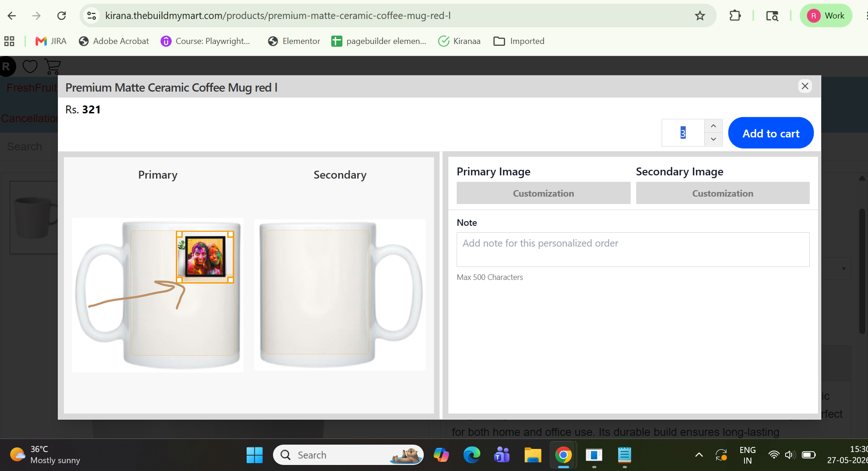
Task: Open the Chrome apps grid shortcut
Action: point(9,41)
